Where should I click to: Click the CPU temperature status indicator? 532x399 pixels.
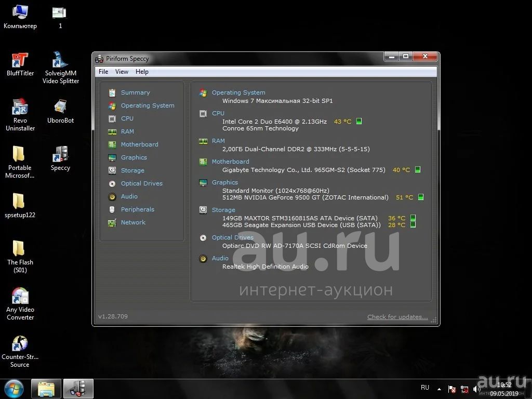[359, 121]
